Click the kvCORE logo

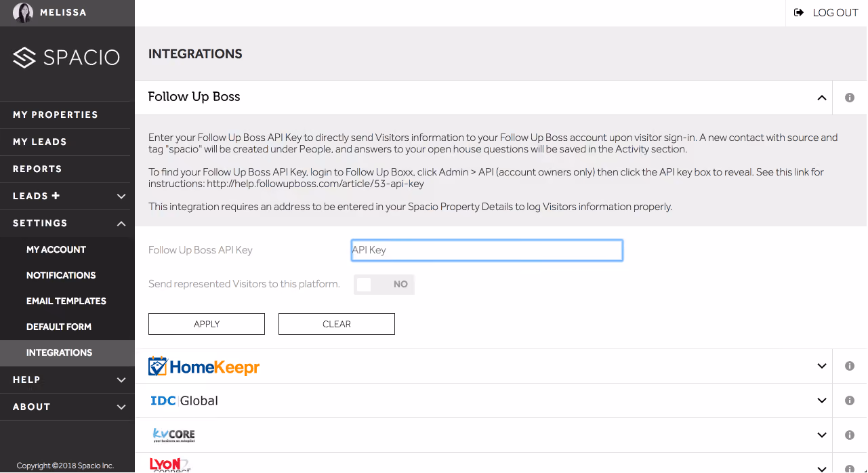point(174,435)
